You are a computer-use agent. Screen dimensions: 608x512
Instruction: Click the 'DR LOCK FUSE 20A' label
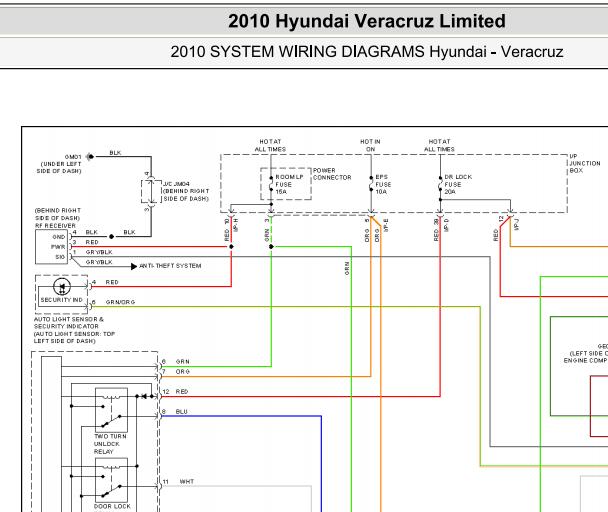458,184
